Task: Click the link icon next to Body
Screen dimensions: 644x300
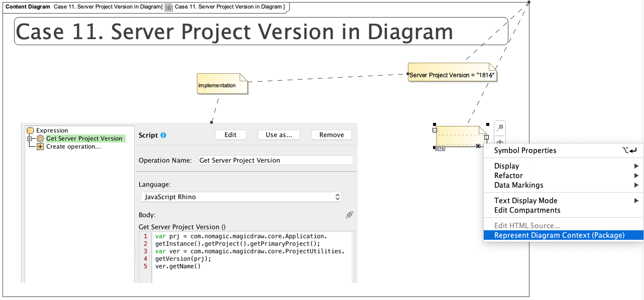Action: [x=350, y=215]
